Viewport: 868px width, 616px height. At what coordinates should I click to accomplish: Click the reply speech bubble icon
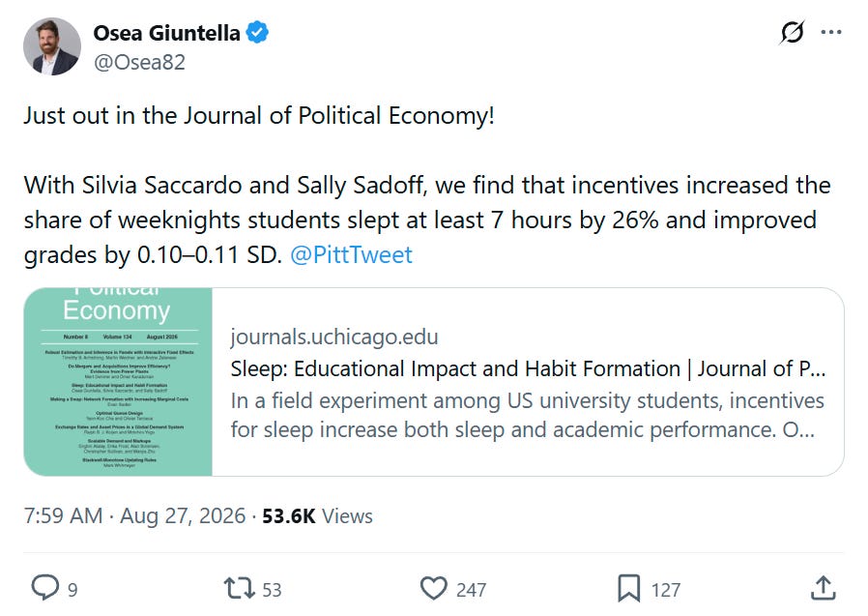click(44, 588)
